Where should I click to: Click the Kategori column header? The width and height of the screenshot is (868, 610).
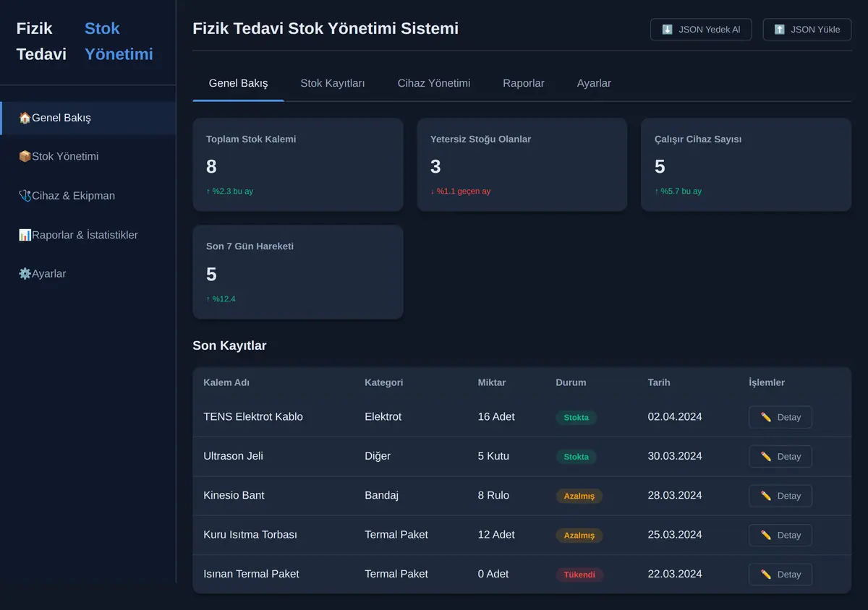(x=384, y=382)
